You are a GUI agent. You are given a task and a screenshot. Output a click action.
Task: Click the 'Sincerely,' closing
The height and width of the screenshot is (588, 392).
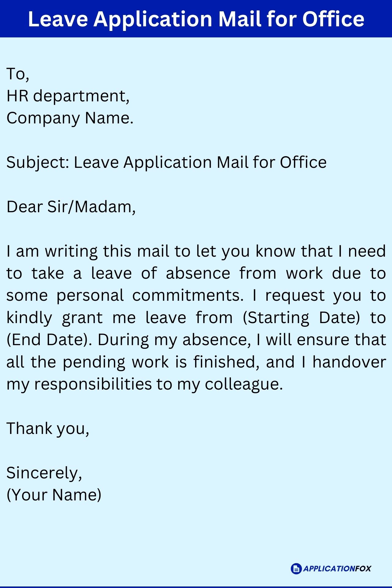44,473
